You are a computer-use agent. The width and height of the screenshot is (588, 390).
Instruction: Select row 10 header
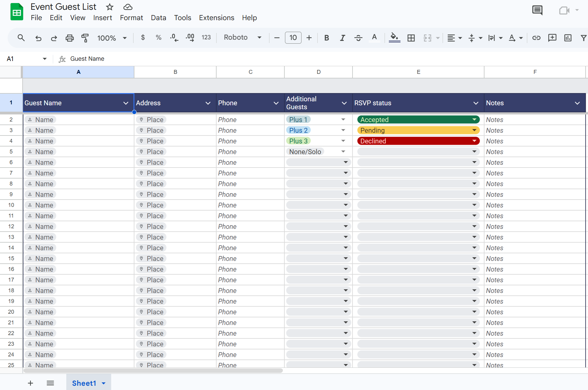point(11,205)
